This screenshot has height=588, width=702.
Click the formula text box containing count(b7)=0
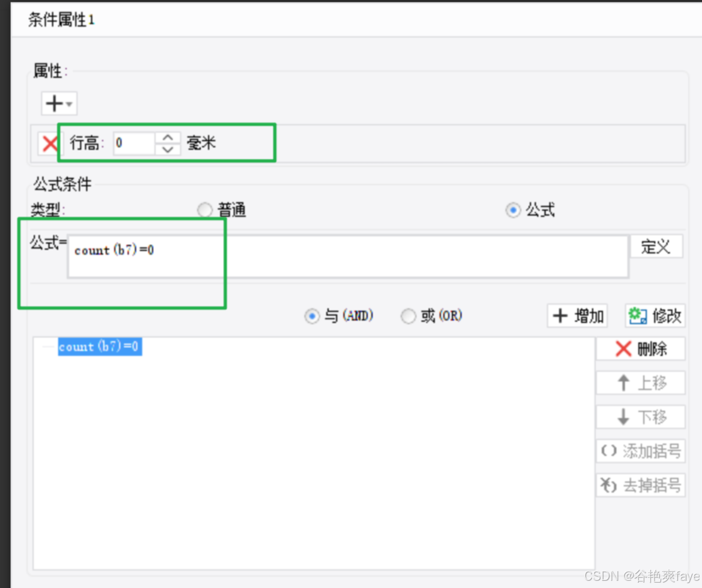tap(348, 256)
